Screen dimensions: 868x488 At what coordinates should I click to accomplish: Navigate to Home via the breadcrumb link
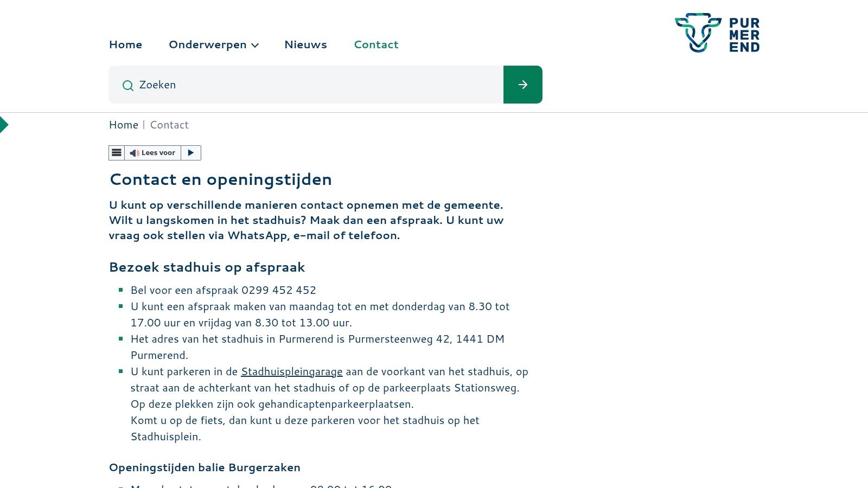123,125
